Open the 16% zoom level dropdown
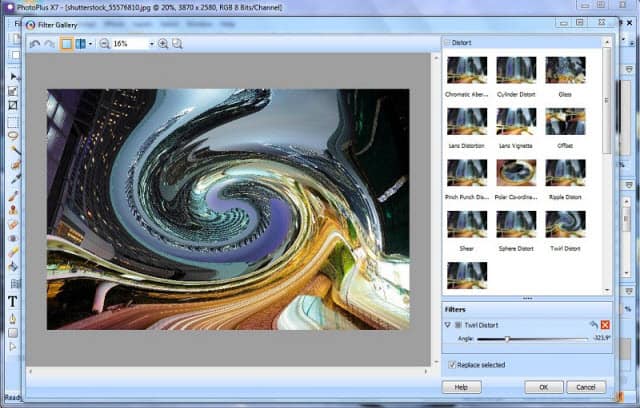640x408 pixels. coord(150,44)
